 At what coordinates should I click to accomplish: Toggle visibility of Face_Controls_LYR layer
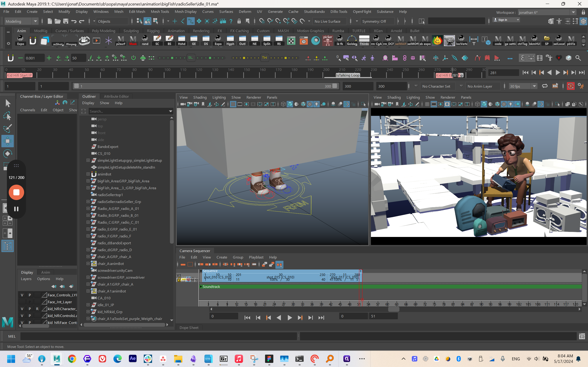pyautogui.click(x=22, y=295)
